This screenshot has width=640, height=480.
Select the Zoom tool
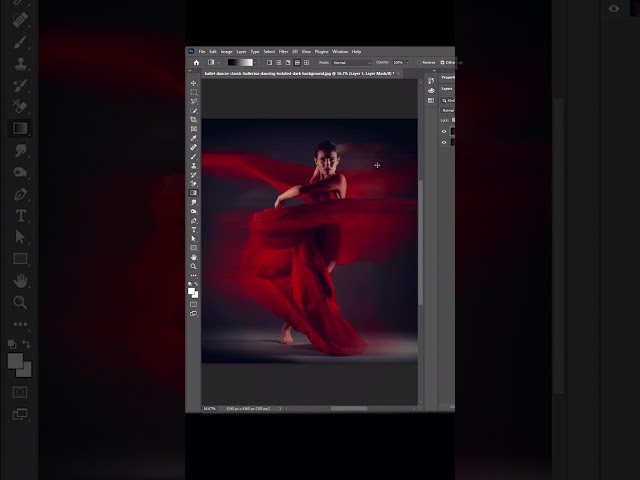pyautogui.click(x=193, y=266)
